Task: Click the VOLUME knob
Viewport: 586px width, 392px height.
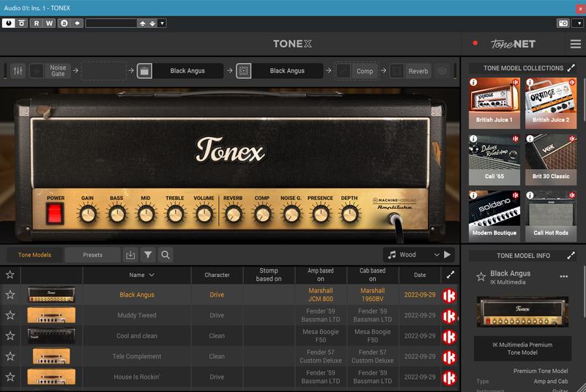Action: pos(204,215)
